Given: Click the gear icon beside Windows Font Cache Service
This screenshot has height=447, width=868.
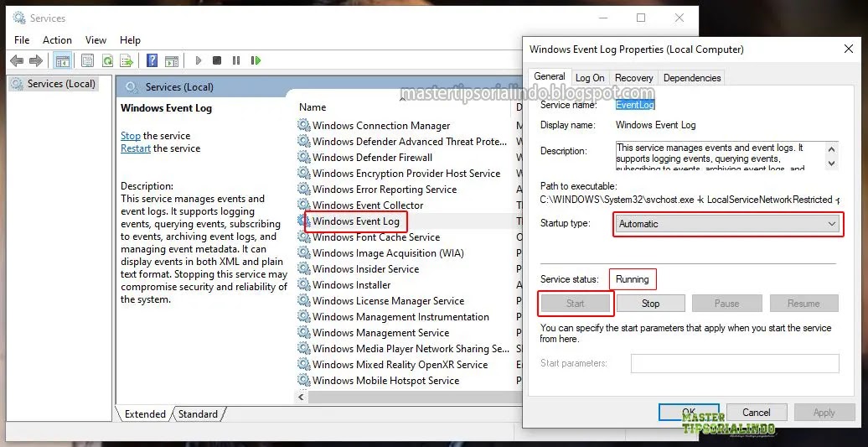Looking at the screenshot, I should [x=303, y=237].
